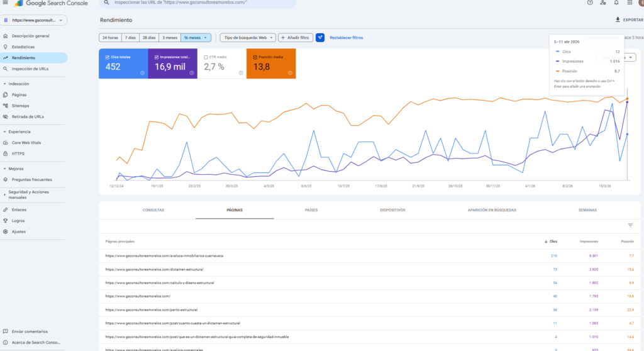644x351 pixels.
Task: Open Ajustes settings in sidebar
Action: click(19, 231)
